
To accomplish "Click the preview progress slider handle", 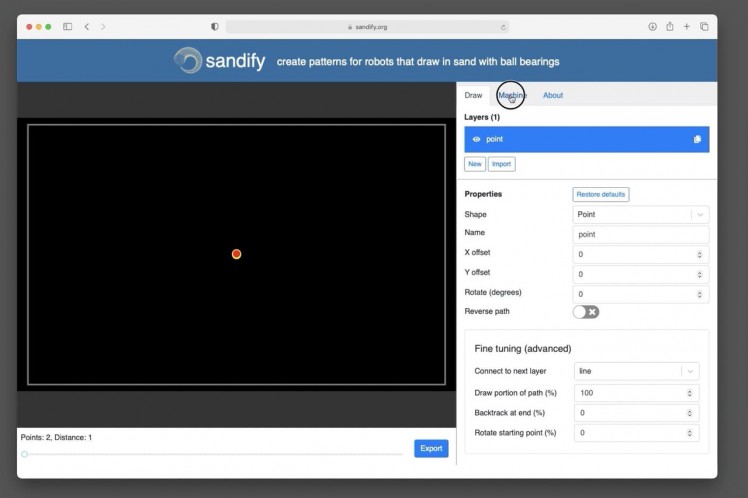I will point(24,454).
